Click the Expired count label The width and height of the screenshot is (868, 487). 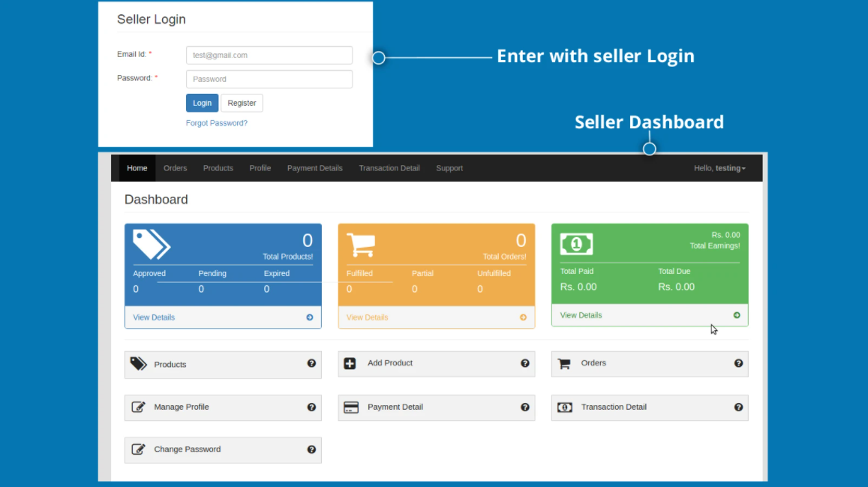coord(276,273)
